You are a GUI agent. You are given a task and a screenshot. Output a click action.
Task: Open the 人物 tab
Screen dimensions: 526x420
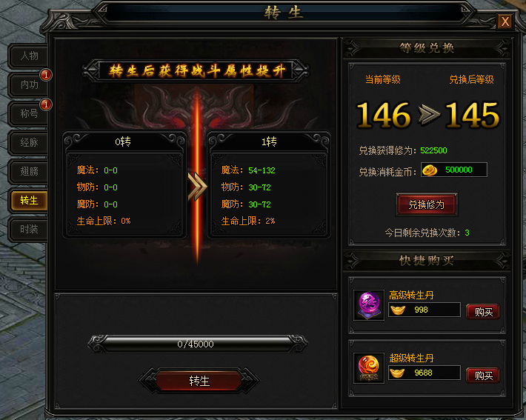28,56
